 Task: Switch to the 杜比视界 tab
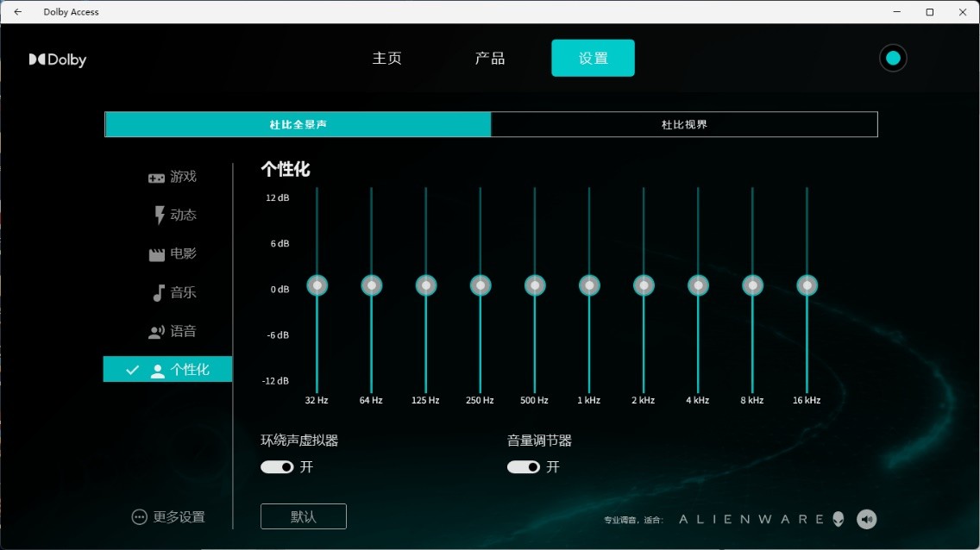point(684,123)
